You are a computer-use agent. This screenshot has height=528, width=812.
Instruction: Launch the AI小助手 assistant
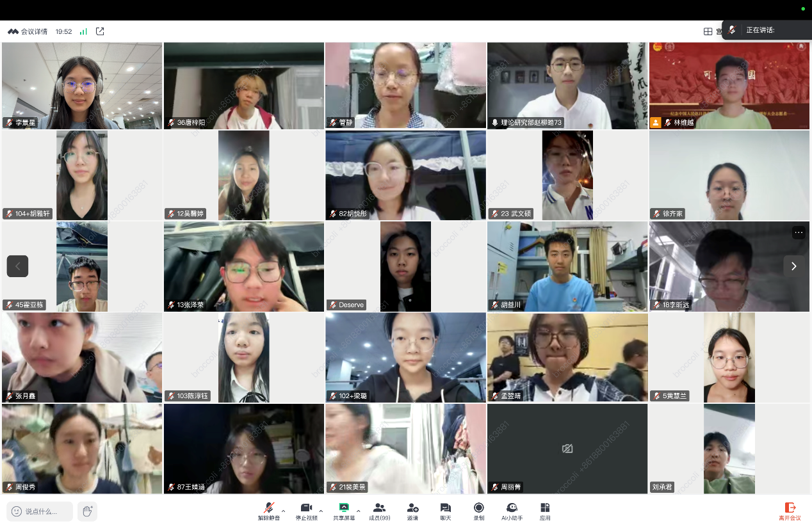pos(512,510)
